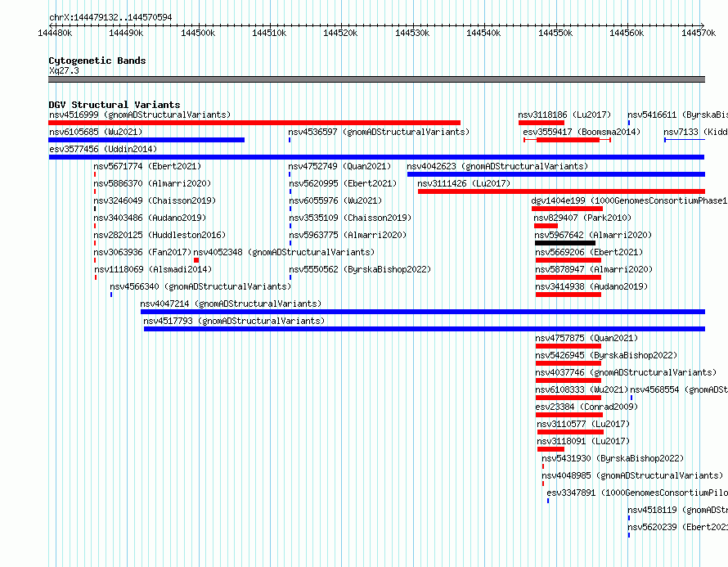This screenshot has width=728, height=567.
Task: Open nsv3403486 (Audano2019) label
Action: click(x=150, y=218)
